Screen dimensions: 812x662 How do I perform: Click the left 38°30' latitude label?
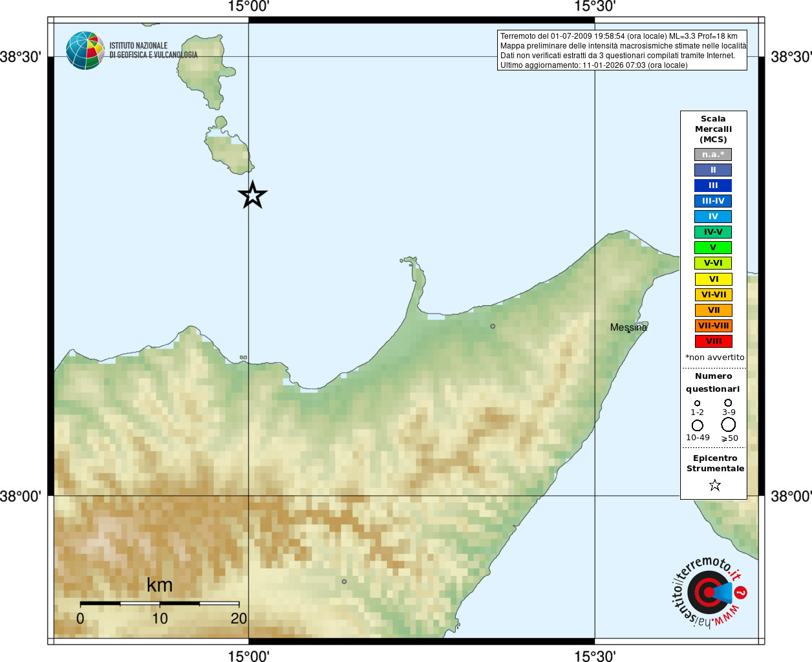(21, 57)
